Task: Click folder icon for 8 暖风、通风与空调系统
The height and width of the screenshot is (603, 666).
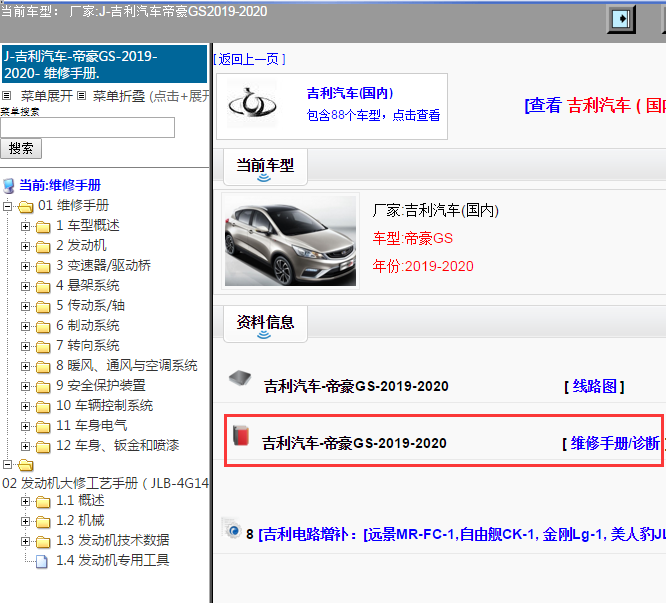Action: [x=43, y=366]
